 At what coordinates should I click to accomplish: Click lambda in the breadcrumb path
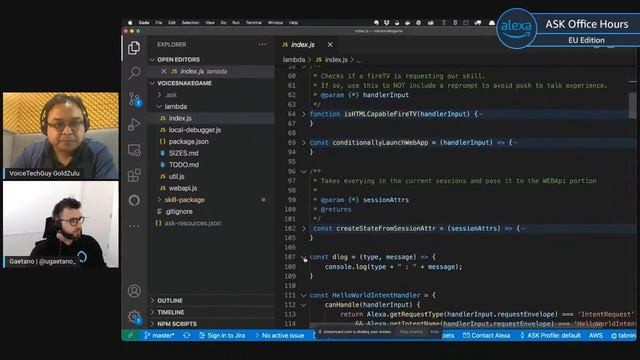[x=293, y=60]
